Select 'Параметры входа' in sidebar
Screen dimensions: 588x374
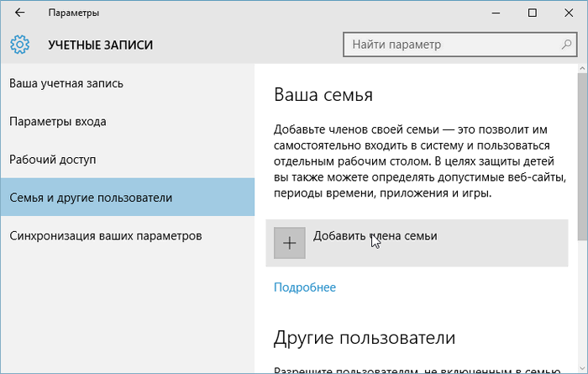(x=57, y=121)
